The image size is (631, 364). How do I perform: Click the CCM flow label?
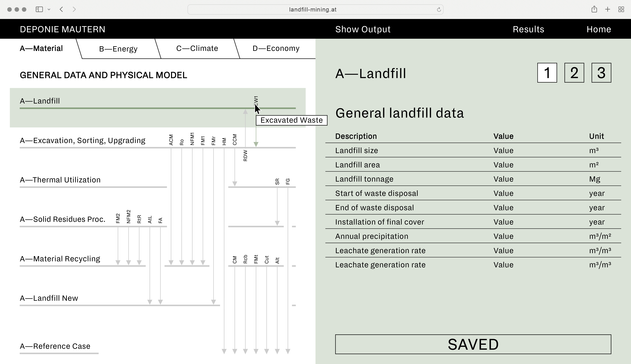click(235, 139)
